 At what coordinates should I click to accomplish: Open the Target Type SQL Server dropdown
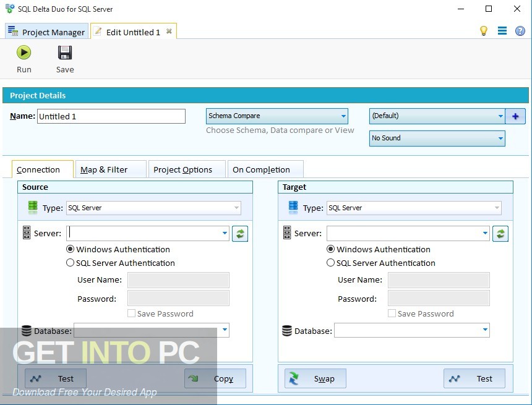tap(414, 208)
